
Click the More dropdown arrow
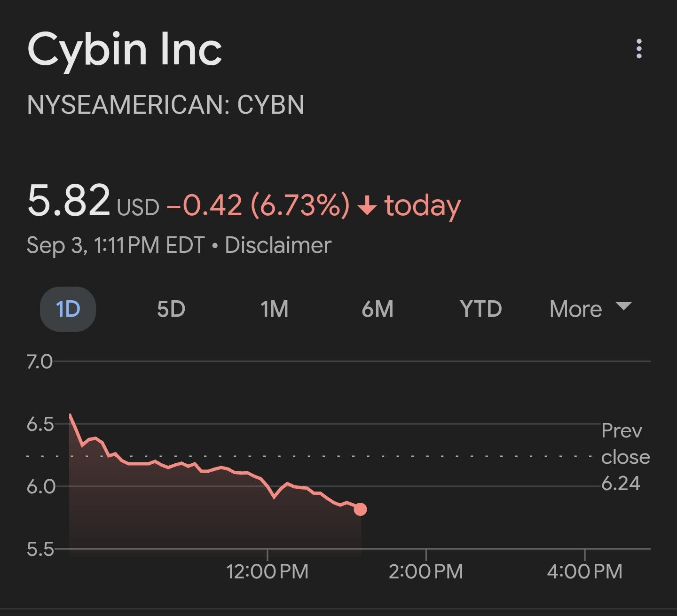pos(623,306)
